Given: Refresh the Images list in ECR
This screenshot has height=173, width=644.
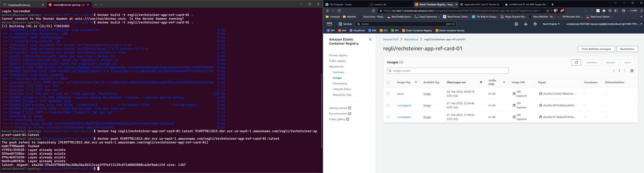Looking at the screenshot, I should coord(576,62).
